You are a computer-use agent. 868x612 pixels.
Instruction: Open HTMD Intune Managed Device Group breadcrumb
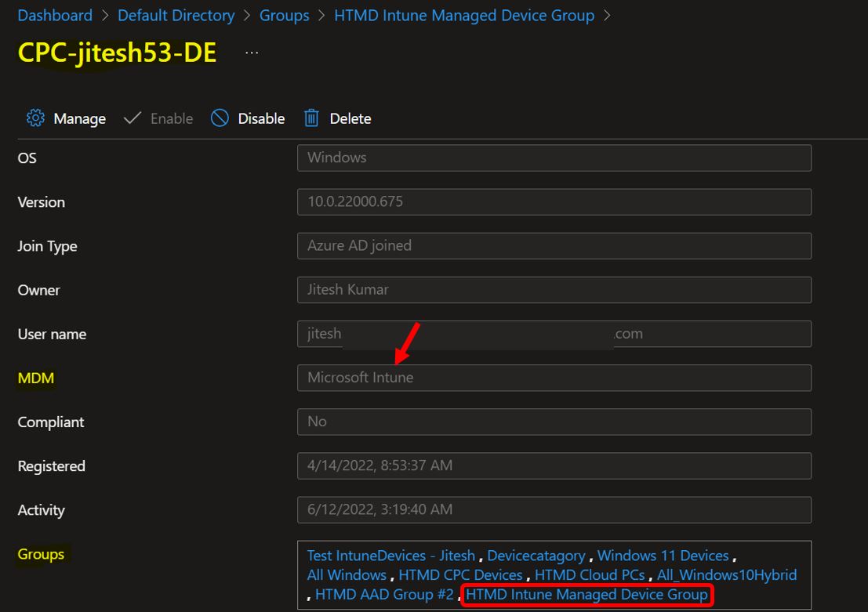pos(464,15)
